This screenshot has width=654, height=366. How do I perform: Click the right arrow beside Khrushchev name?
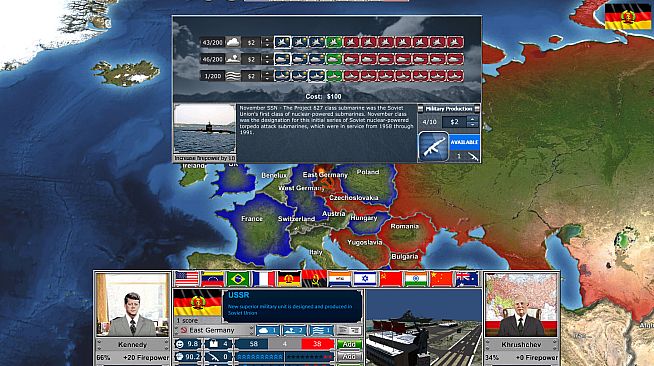[x=555, y=345]
